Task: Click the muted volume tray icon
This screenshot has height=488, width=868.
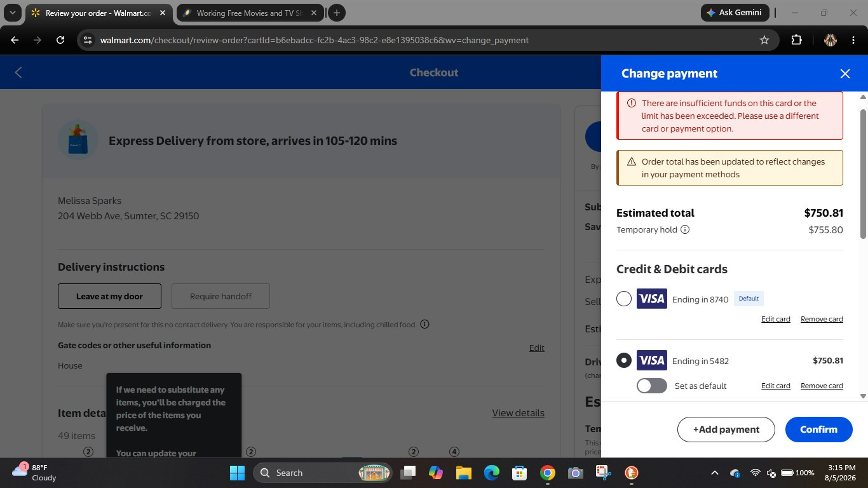Action: point(771,473)
